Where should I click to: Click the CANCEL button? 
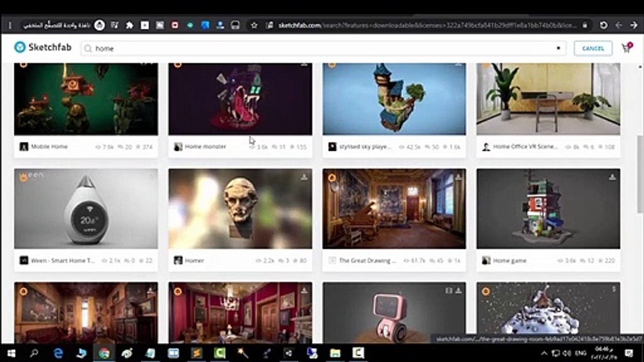point(593,48)
